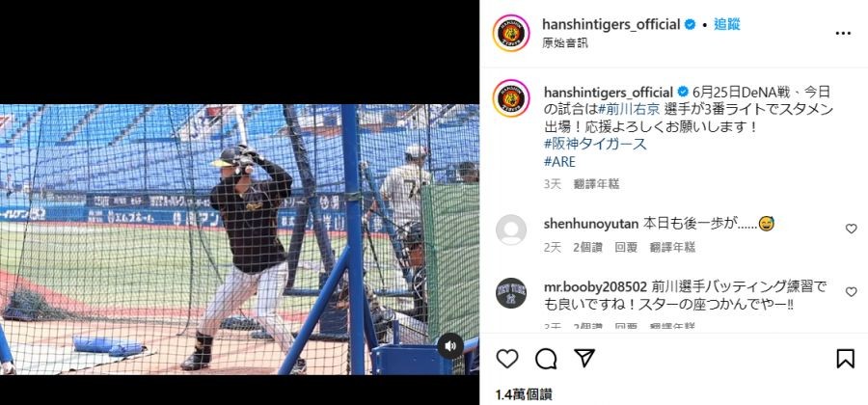The height and width of the screenshot is (405, 868).
Task: Open three-dot more options menu
Action: tap(843, 33)
